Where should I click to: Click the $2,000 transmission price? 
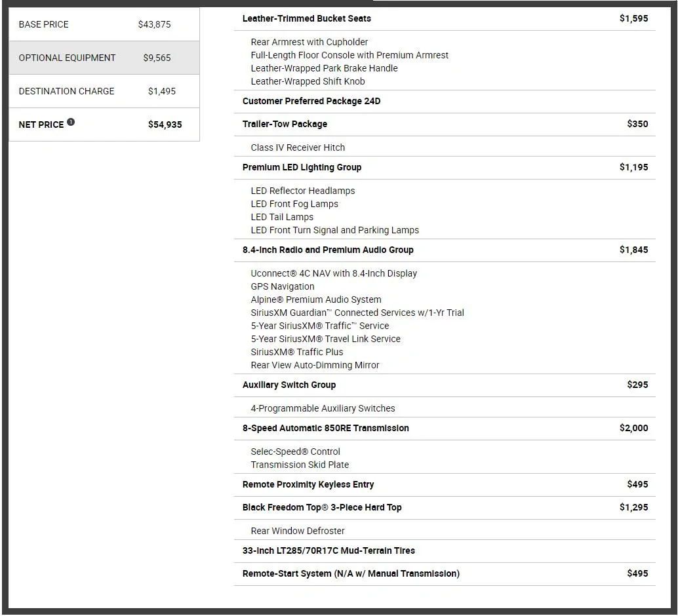click(633, 427)
